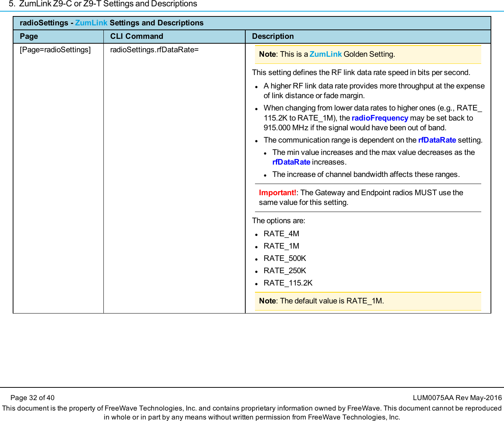This screenshot has width=504, height=421.
Task: Select the RATE_250K option text
Action: (285, 271)
